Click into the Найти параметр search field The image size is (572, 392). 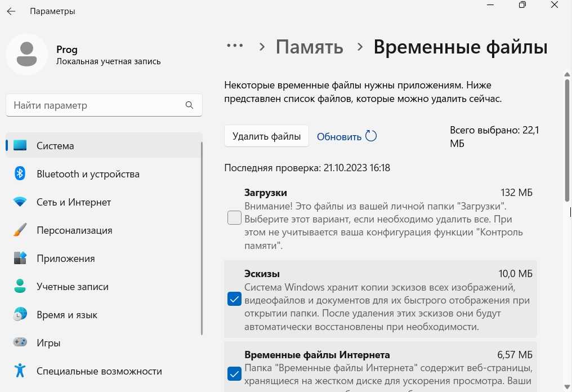(96, 105)
